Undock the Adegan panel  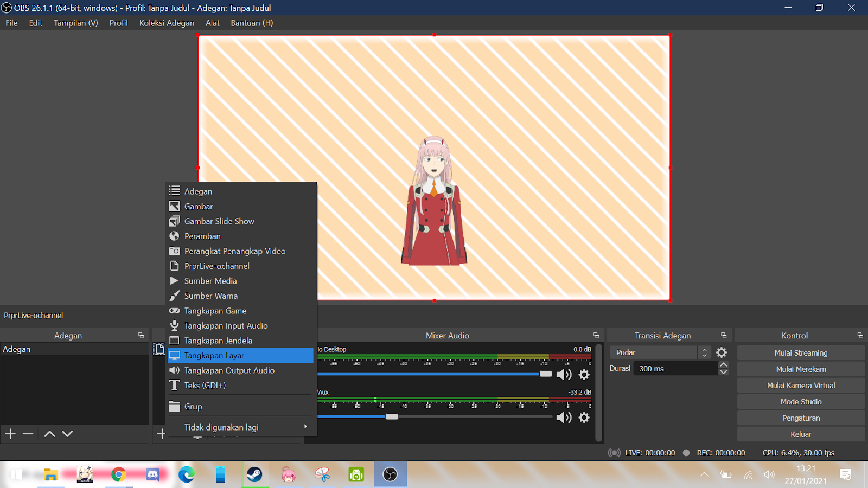141,336
